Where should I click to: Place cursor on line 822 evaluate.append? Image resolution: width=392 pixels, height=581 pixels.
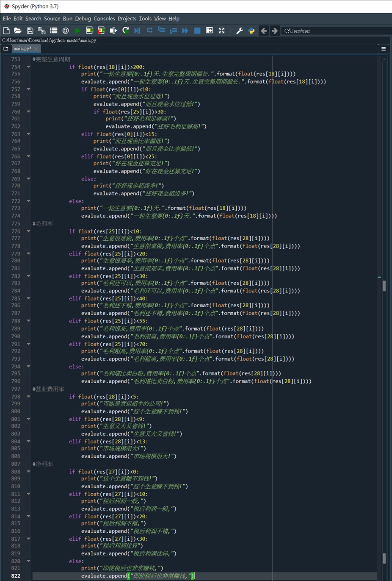point(138,576)
